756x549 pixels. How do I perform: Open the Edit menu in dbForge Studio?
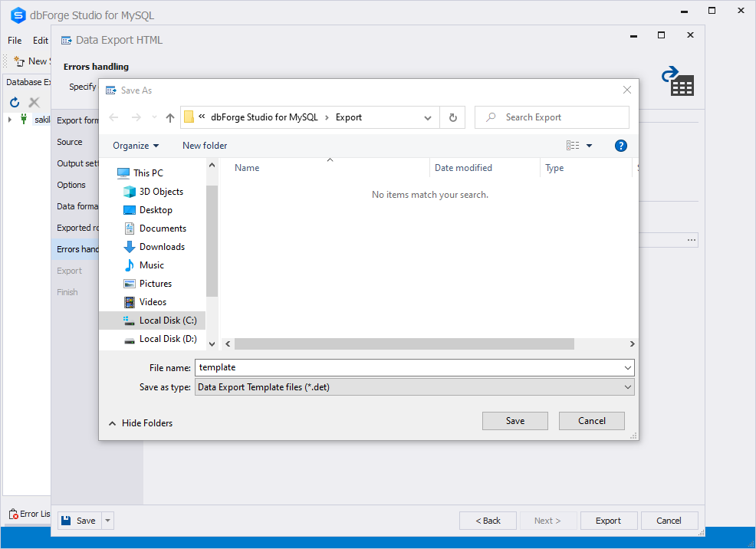pos(41,41)
